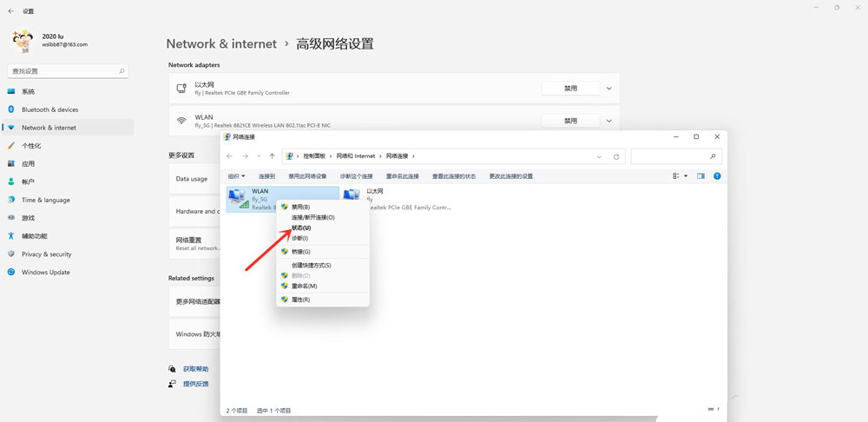This screenshot has width=868, height=422.
Task: Choose 重命名(M) from context menu
Action: click(323, 286)
